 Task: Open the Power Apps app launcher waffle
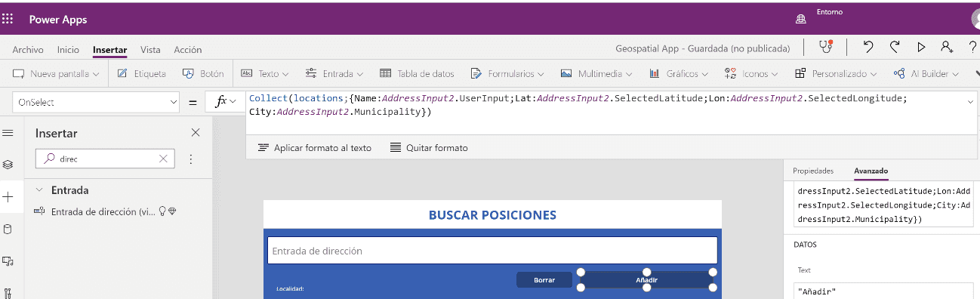tap(8, 20)
